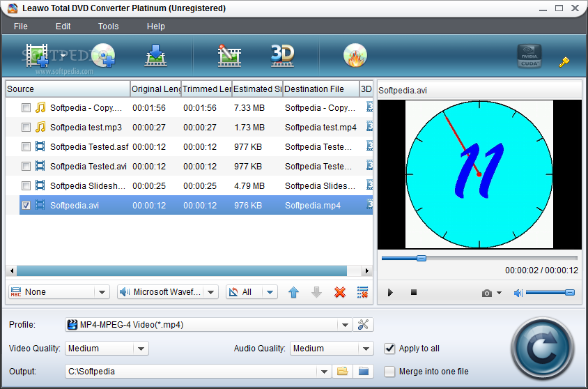The image size is (588, 389).
Task: Click destination file Softpedia.mp4
Action: point(313,206)
